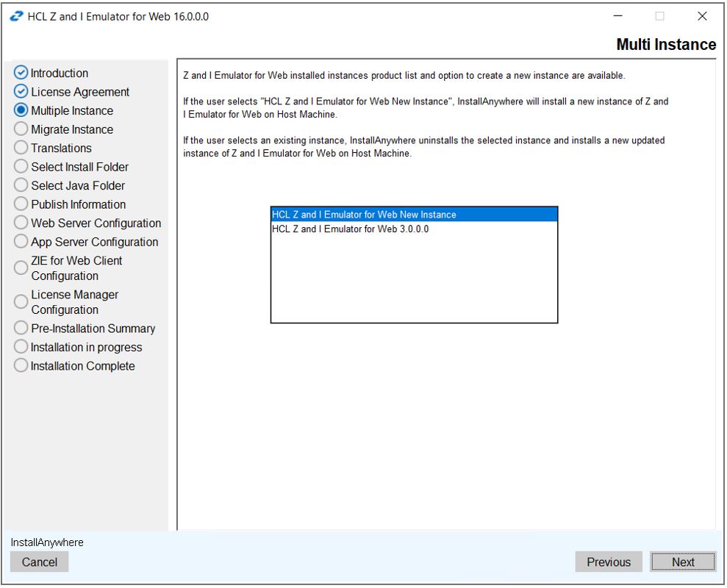The image size is (727, 588).
Task: Click the ZIE for Web Client Configuration label
Action: click(x=76, y=268)
